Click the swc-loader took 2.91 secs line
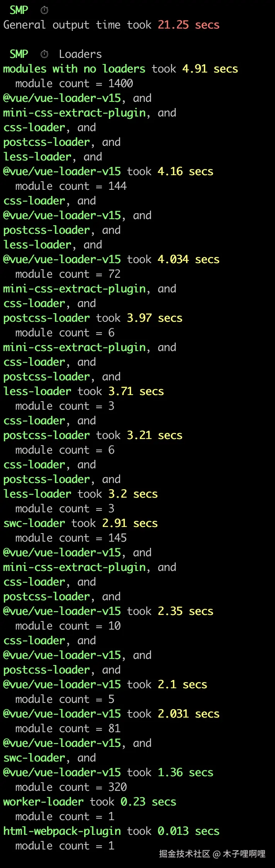 (x=80, y=523)
